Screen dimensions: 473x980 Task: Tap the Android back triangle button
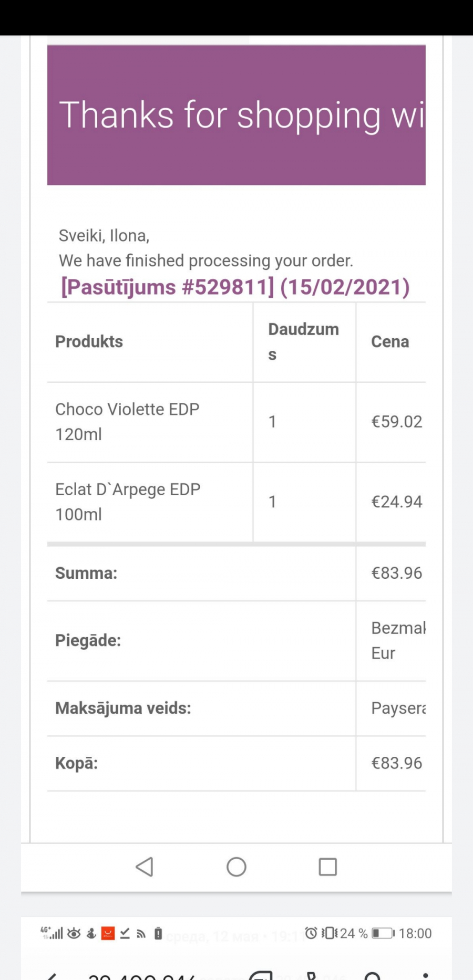point(145,867)
